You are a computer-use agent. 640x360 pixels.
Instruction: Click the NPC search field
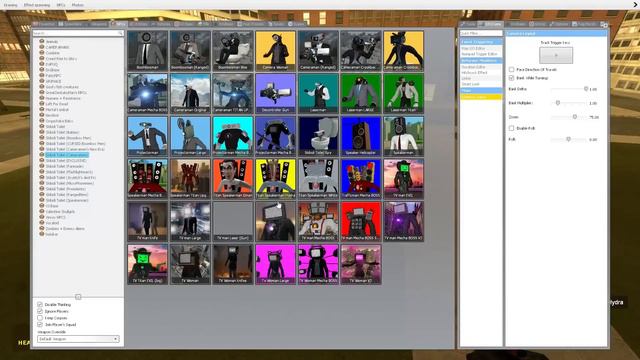[78, 33]
